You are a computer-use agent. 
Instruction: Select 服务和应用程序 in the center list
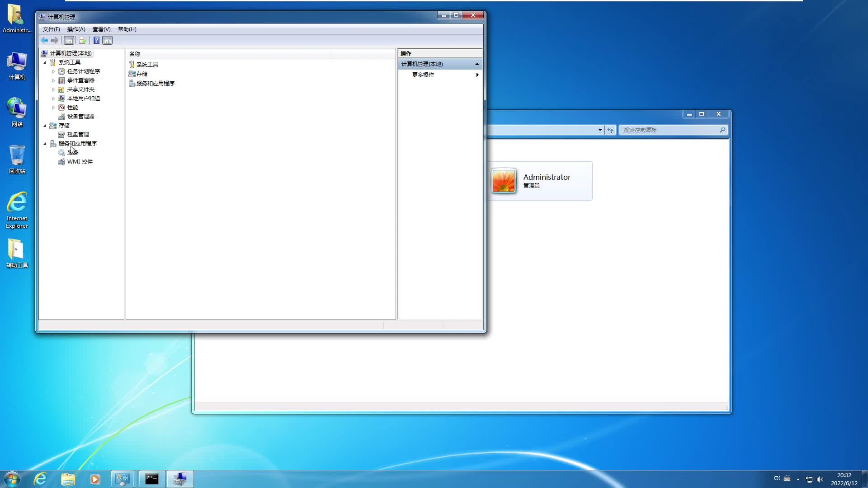click(156, 84)
